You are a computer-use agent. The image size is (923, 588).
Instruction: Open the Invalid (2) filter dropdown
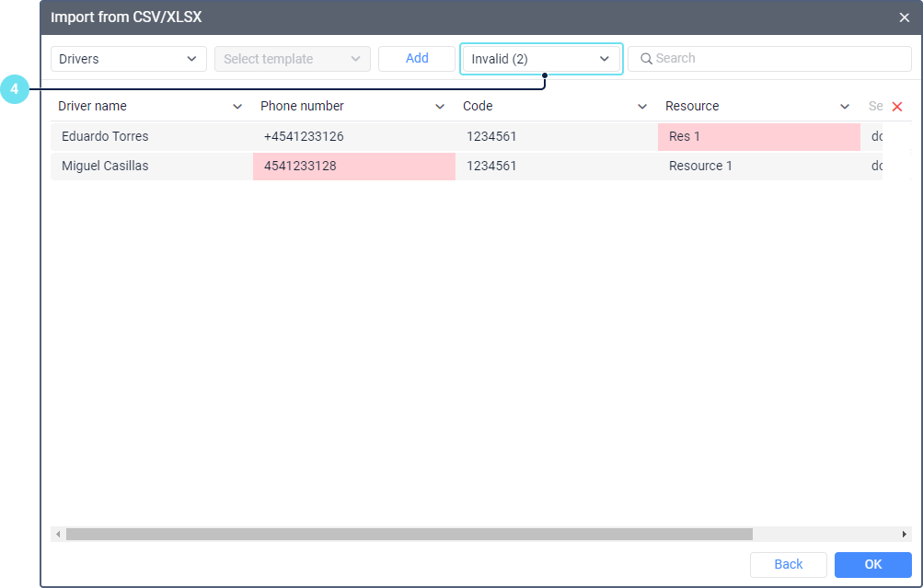541,59
